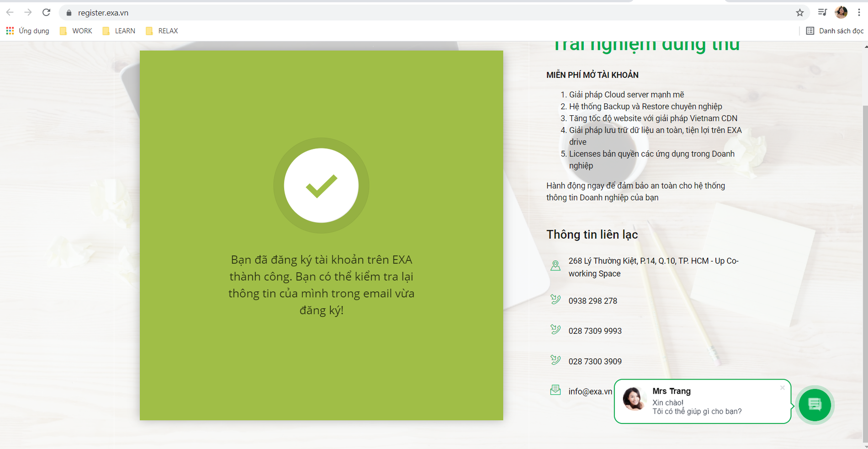Close the Mrs Trang chat popup
Image resolution: width=868 pixels, height=449 pixels.
[x=782, y=388]
